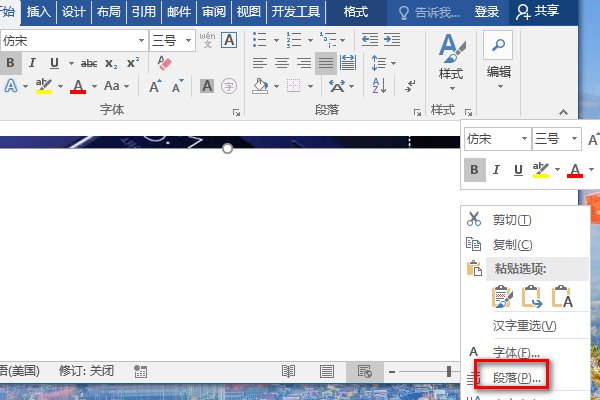Switch to View tab
This screenshot has height=400, width=600.
pyautogui.click(x=249, y=11)
